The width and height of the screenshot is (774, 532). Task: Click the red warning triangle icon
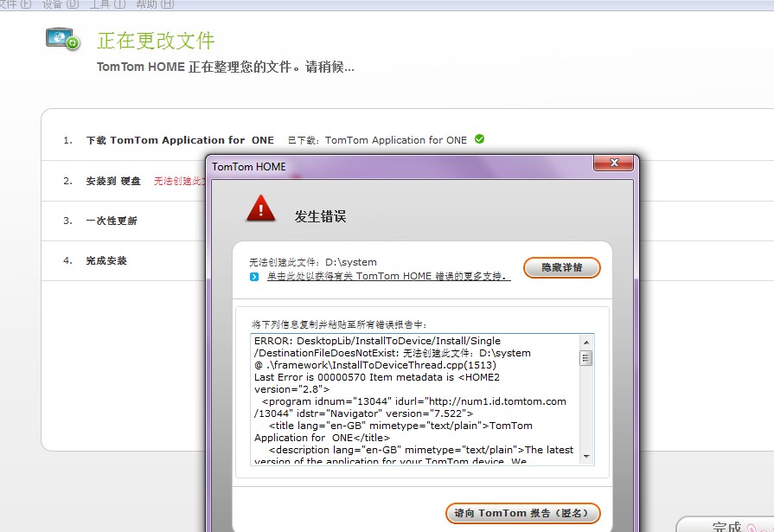(260, 208)
